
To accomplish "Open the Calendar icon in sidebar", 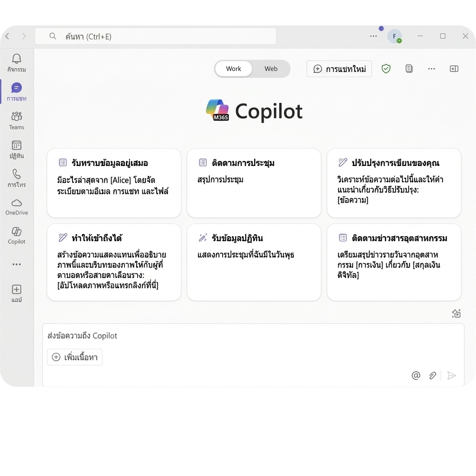I will [x=17, y=149].
